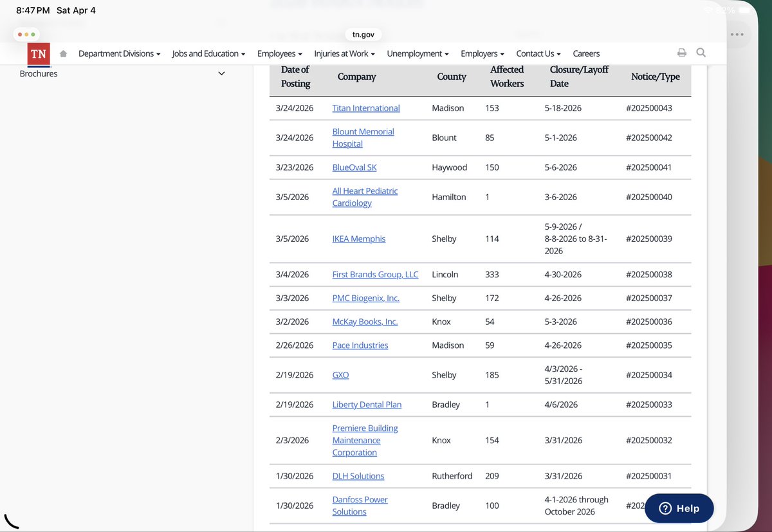Screen dimensions: 772x532
Task: Open the three-dot window controls
Action: click(26, 34)
